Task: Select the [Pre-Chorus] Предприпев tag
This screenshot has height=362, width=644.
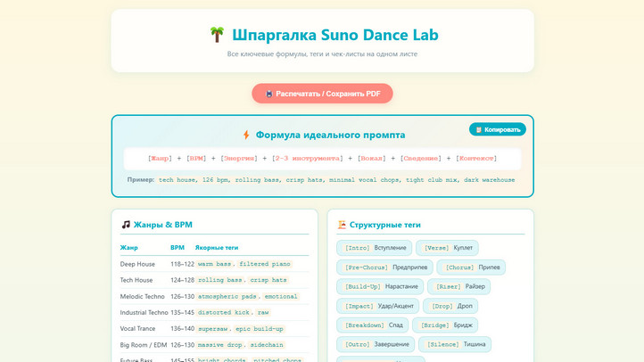Action: coord(384,267)
